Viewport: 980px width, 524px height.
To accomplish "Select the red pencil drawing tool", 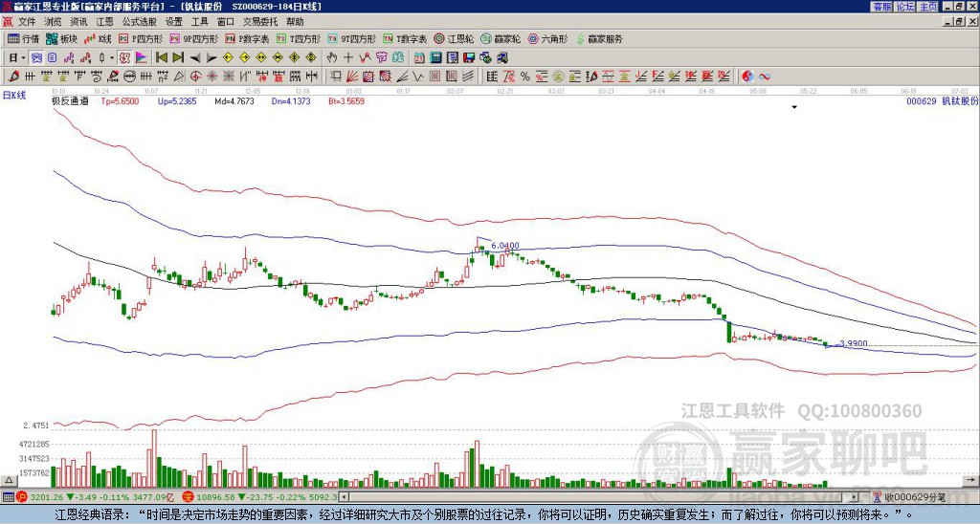I will pyautogui.click(x=13, y=76).
